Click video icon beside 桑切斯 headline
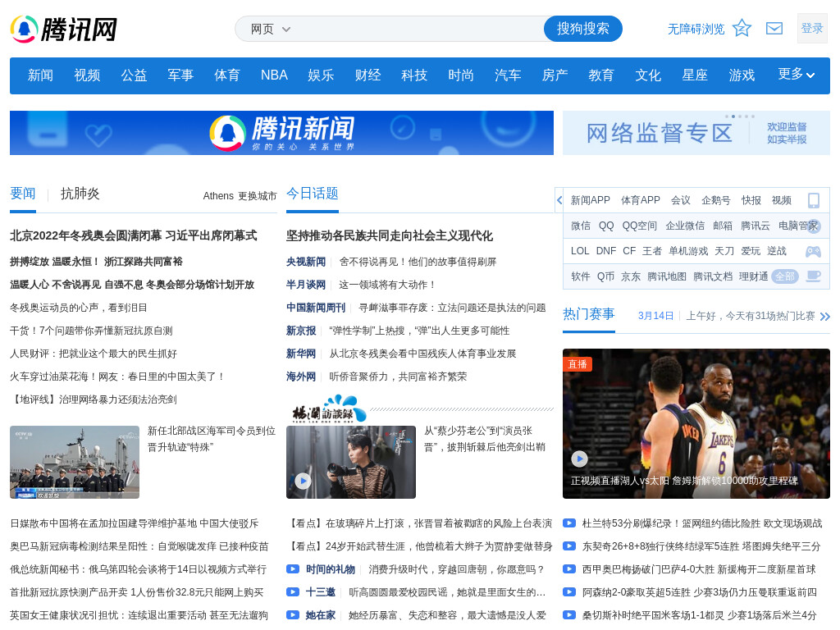 569,615
